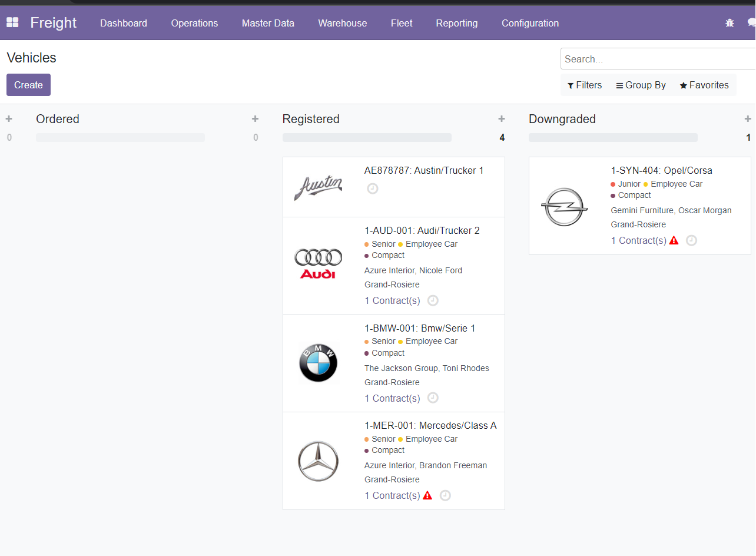This screenshot has height=556, width=756.
Task: Click the debug bug icon
Action: (730, 23)
